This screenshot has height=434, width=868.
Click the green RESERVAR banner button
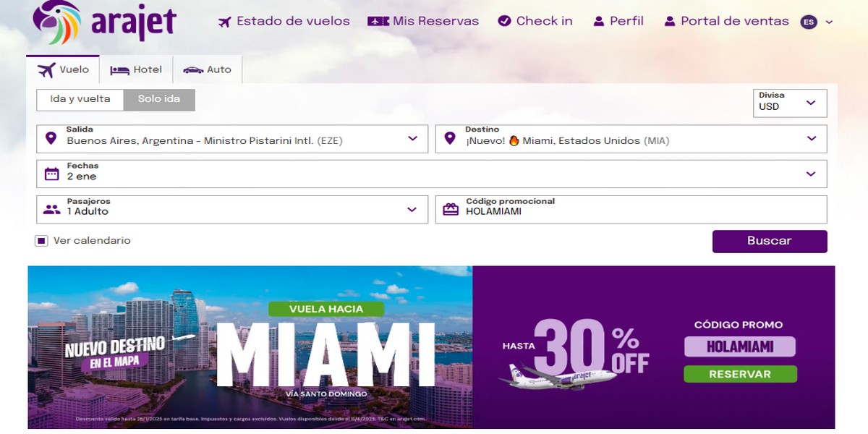pos(740,374)
